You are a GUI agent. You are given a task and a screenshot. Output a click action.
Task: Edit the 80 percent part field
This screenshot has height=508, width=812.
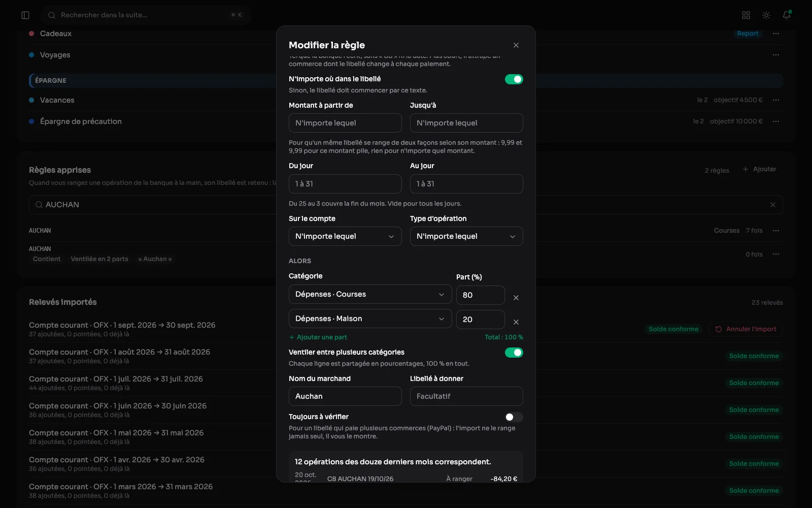click(481, 295)
